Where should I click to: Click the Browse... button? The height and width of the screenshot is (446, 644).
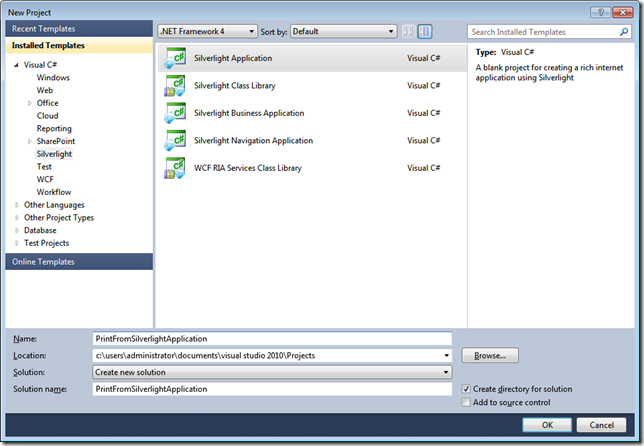490,356
